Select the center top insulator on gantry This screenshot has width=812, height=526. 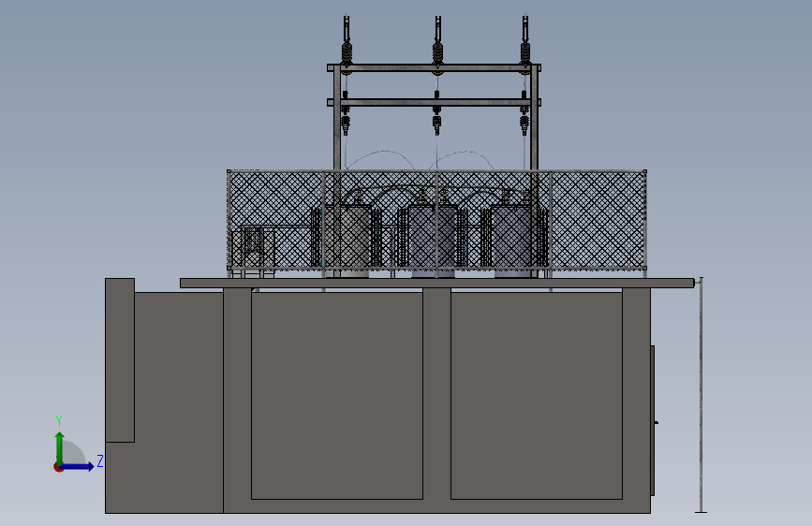(437, 54)
